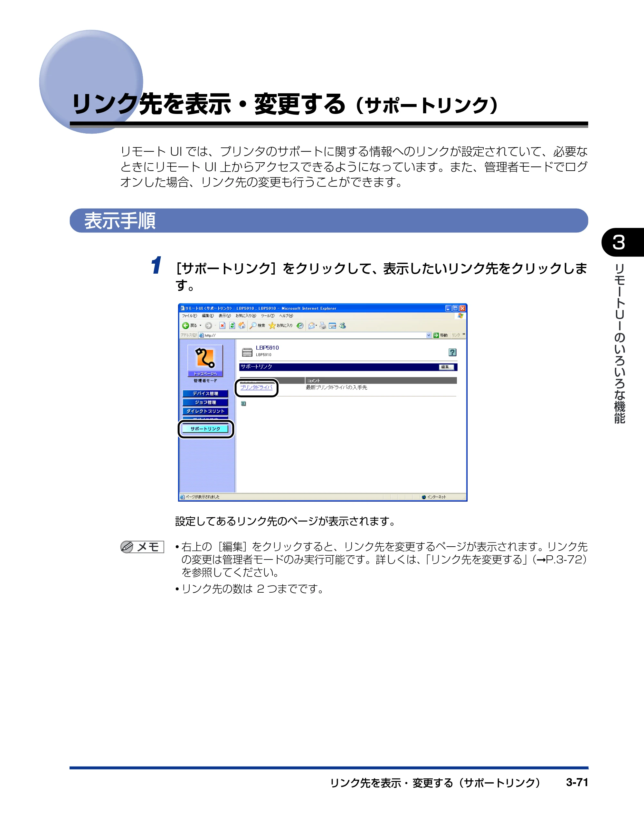This screenshot has width=644, height=828.
Task: Open the プリンタドライバ link
Action: pos(256,388)
